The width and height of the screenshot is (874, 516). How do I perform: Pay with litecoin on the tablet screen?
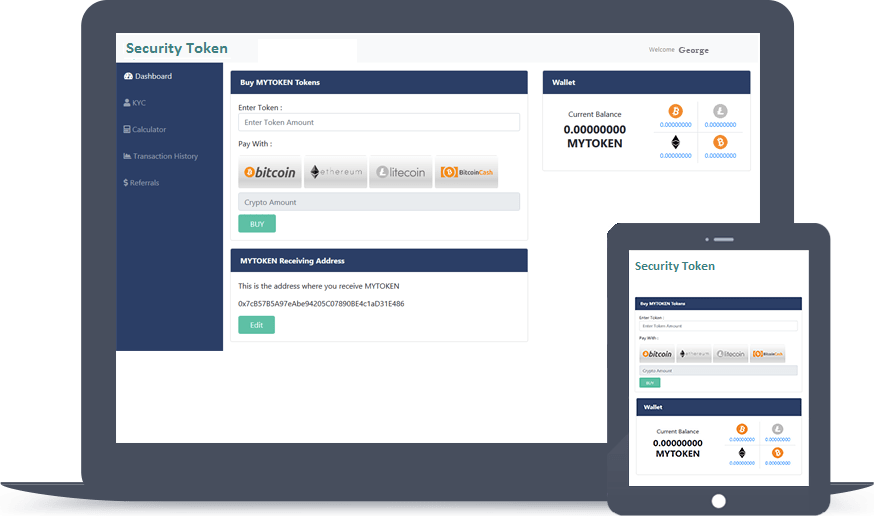click(x=731, y=354)
